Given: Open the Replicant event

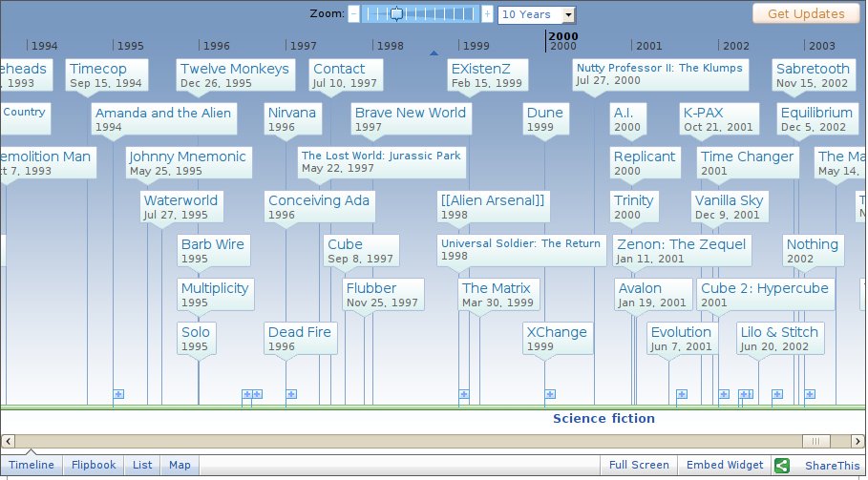Looking at the screenshot, I should point(645,162).
